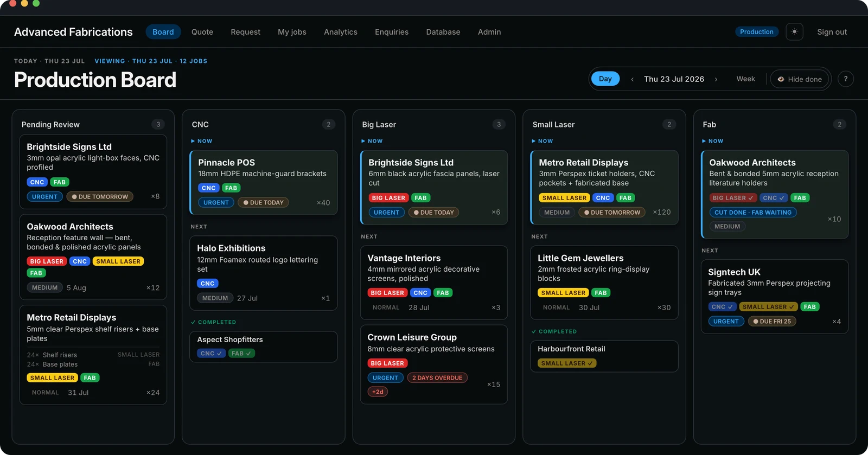
Task: Click DUE TODAY badge on Pinnacle POS
Action: click(x=264, y=203)
